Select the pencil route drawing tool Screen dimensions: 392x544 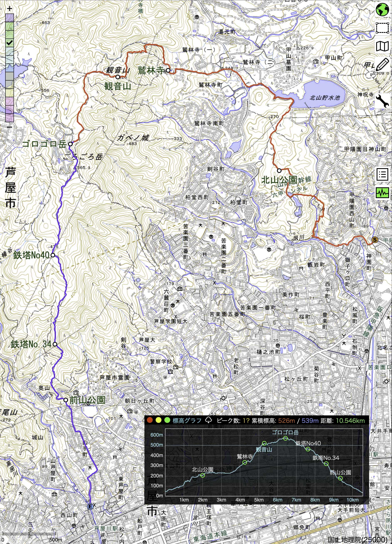(x=382, y=64)
